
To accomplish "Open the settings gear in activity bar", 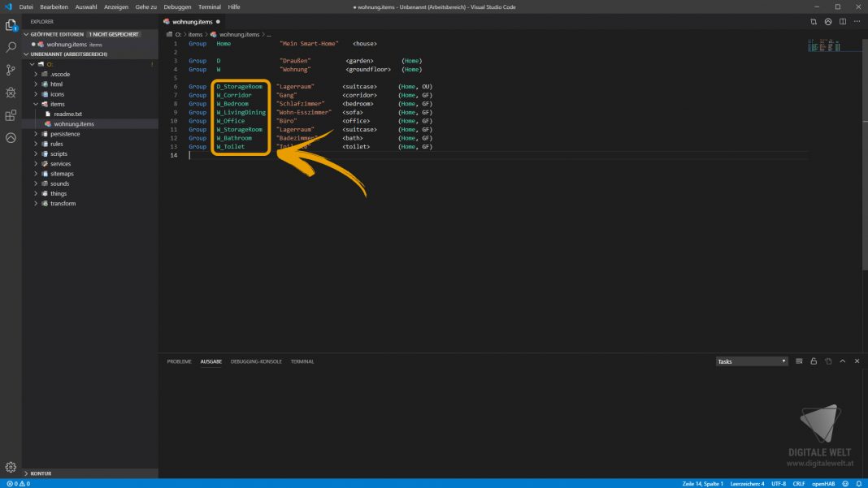I will [x=11, y=467].
